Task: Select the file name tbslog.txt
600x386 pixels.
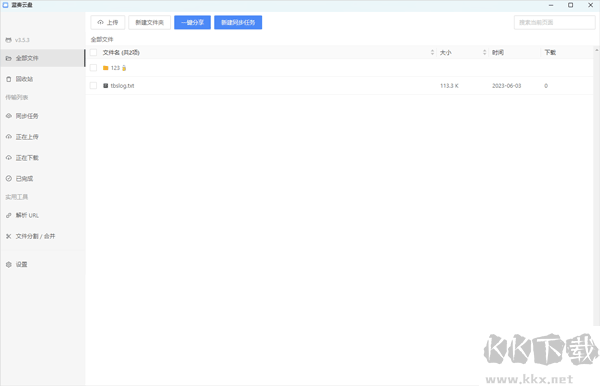Action: (x=122, y=86)
